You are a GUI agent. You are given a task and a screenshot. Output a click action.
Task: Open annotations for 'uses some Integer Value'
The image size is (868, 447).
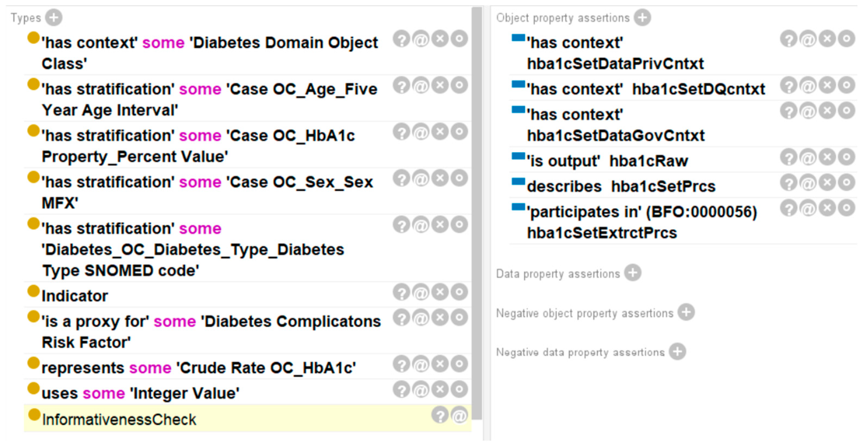click(421, 389)
